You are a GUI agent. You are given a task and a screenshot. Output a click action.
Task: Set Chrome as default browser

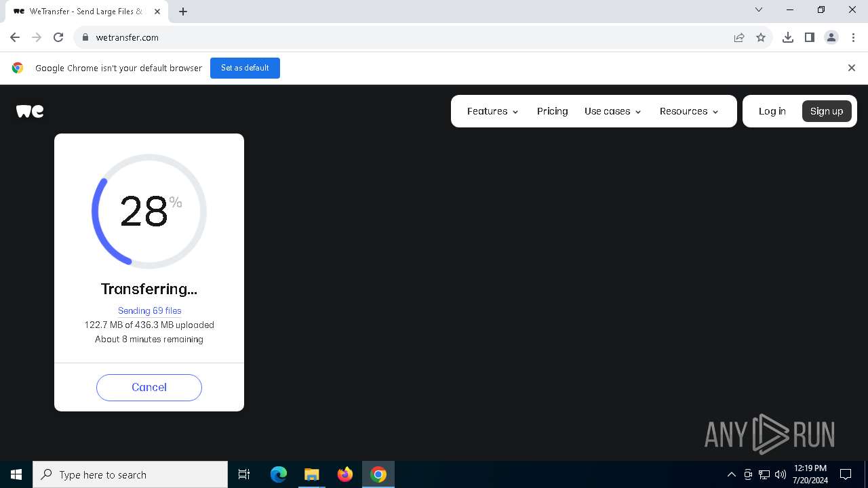pyautogui.click(x=245, y=68)
